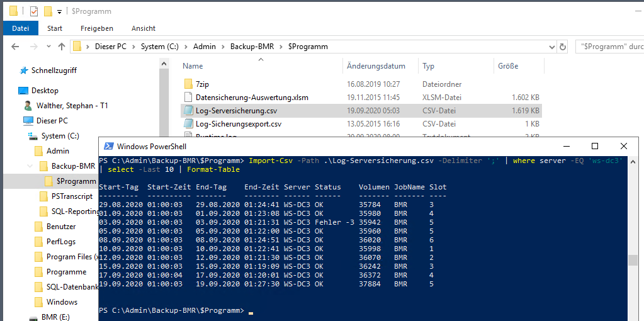Viewport: 644px width, 321px height.
Task: Click the '$Programm' search field
Action: click(609, 47)
